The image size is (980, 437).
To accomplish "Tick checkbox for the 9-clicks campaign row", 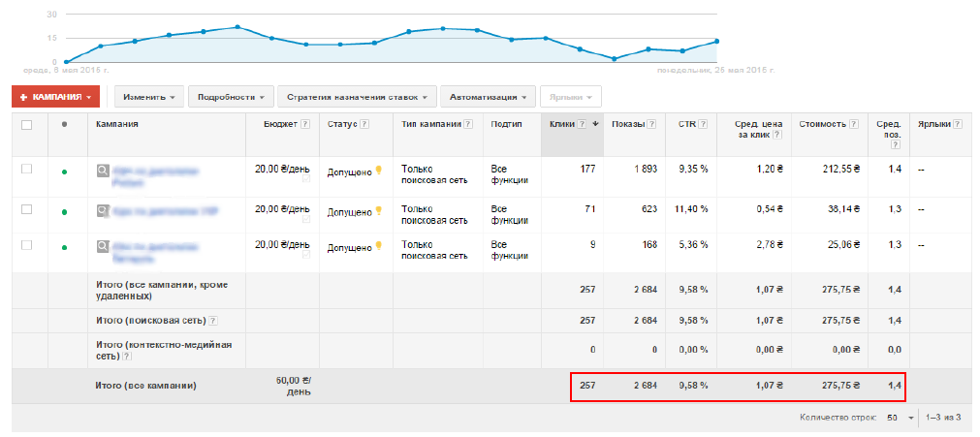I will (26, 245).
